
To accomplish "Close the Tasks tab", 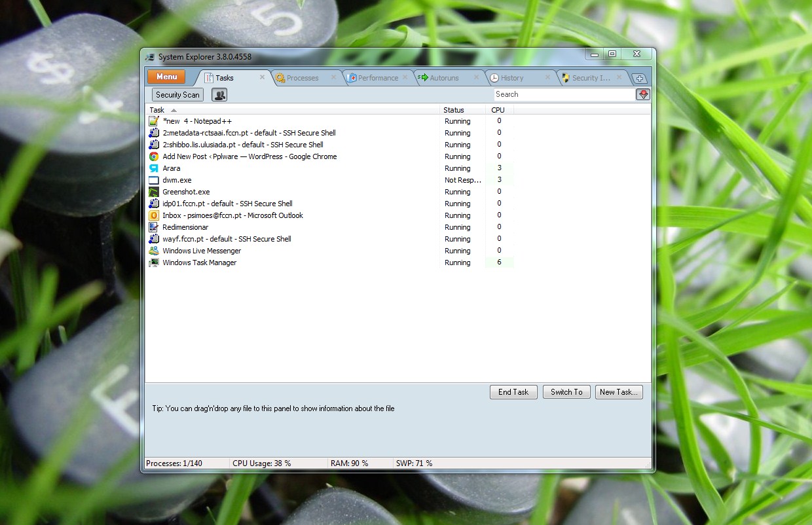I will coord(262,77).
